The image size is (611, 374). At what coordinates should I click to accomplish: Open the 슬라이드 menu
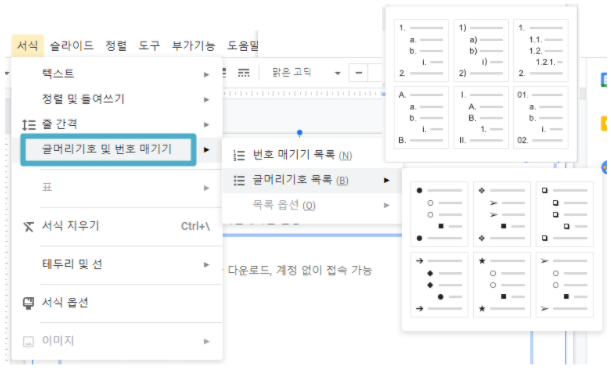coord(72,46)
